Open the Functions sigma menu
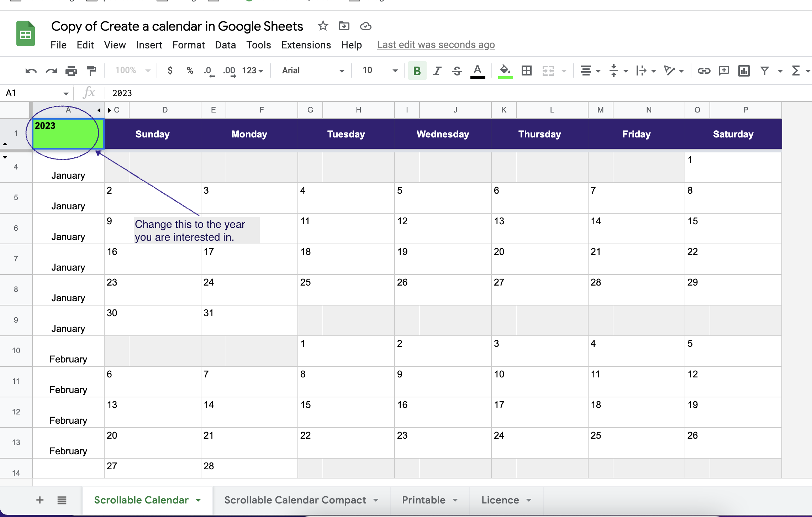Screen dimensions: 812x517 tap(796, 70)
